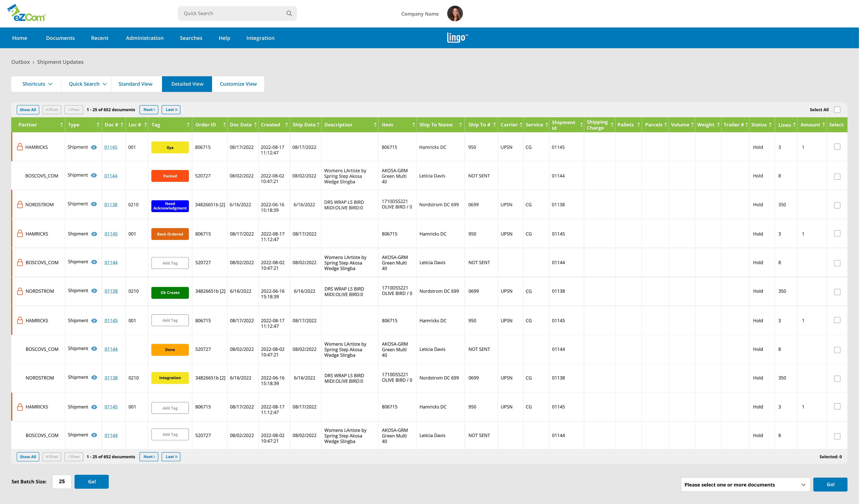859x504 pixels.
Task: Click the Lingo logo in navigation bar
Action: coord(457,37)
